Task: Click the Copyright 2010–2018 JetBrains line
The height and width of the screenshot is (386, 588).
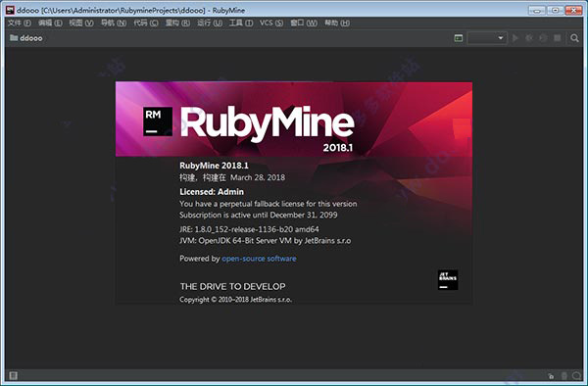Action: click(235, 300)
